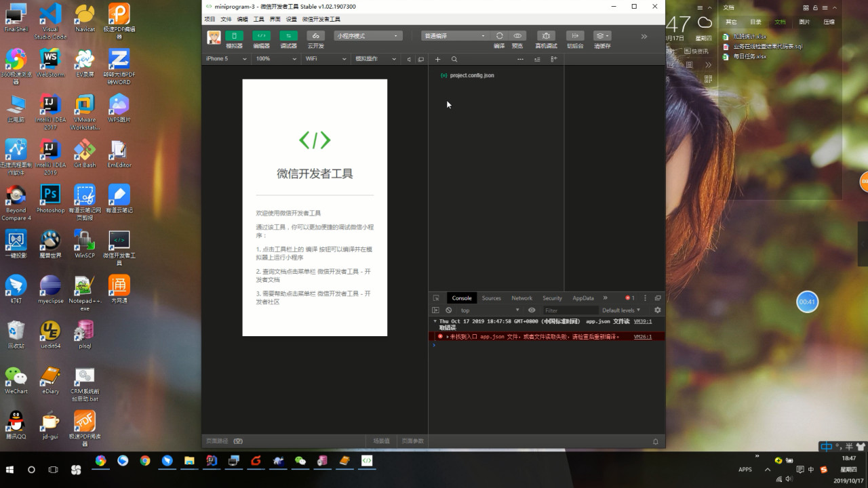Open console settings gear
This screenshot has width=868, height=488.
657,310
